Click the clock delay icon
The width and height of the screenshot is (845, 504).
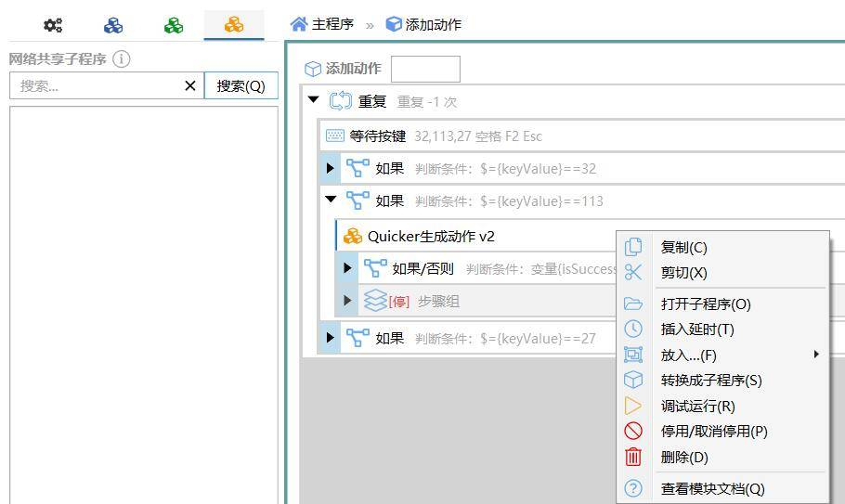click(x=633, y=329)
